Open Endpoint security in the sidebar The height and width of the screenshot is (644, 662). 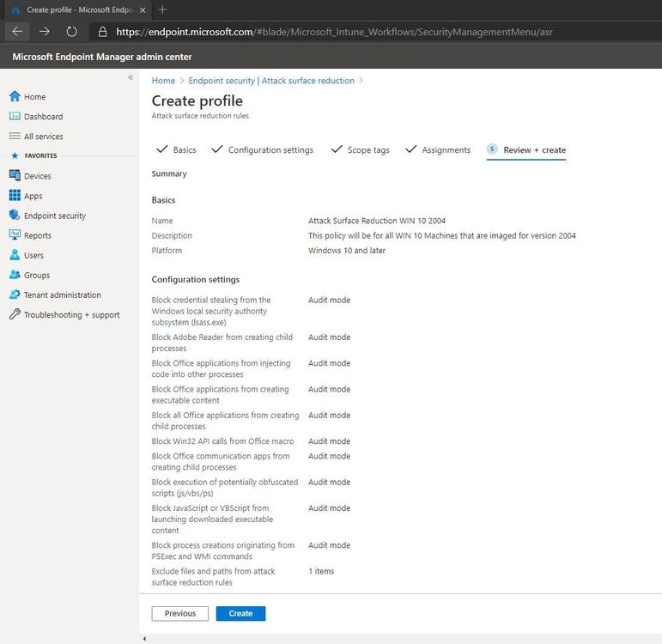(55, 216)
